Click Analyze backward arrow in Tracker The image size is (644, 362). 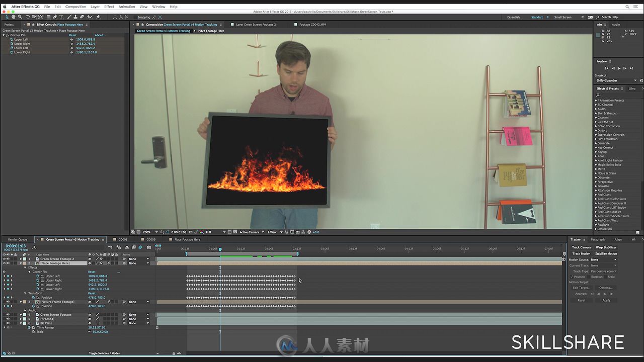[x=598, y=294]
